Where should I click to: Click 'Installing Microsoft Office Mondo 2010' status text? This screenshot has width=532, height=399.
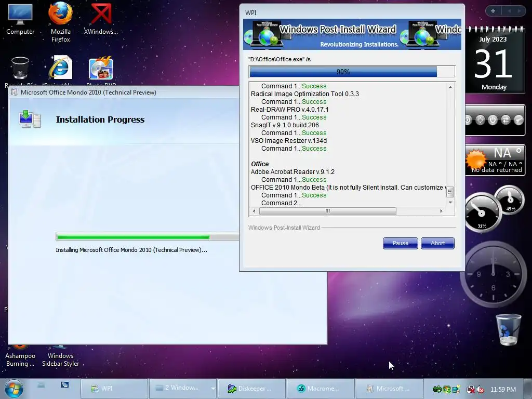click(x=131, y=250)
